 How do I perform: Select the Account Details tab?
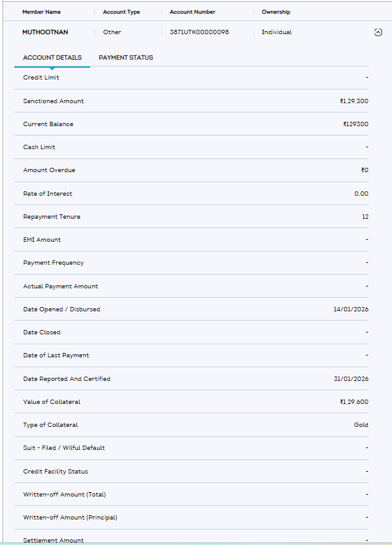coord(52,58)
